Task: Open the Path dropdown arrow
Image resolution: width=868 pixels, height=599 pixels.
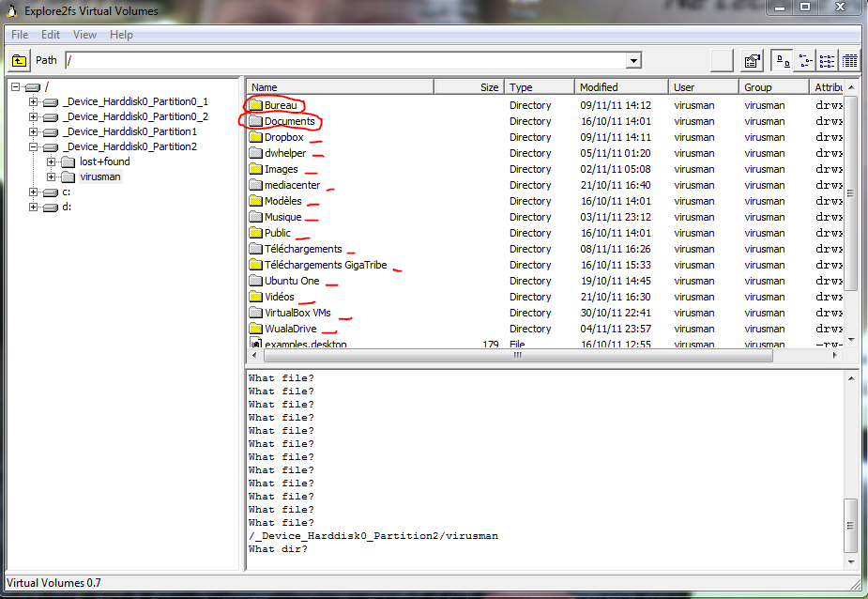Action: tap(633, 60)
